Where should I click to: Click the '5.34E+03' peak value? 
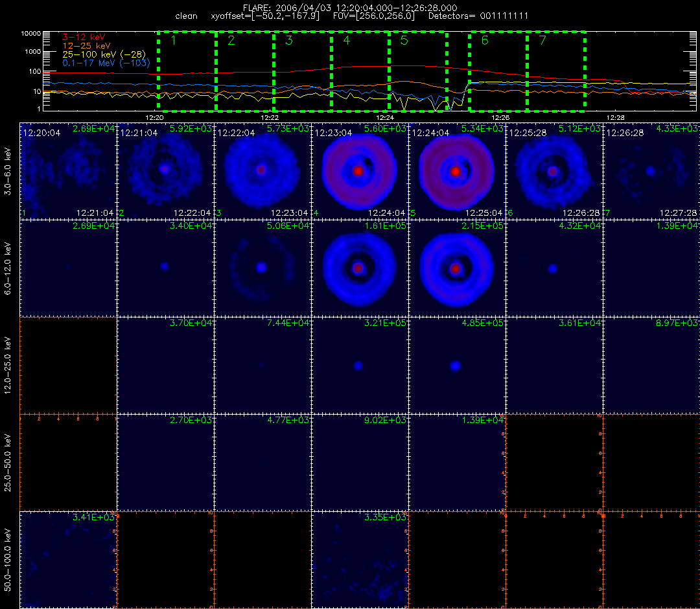point(482,128)
